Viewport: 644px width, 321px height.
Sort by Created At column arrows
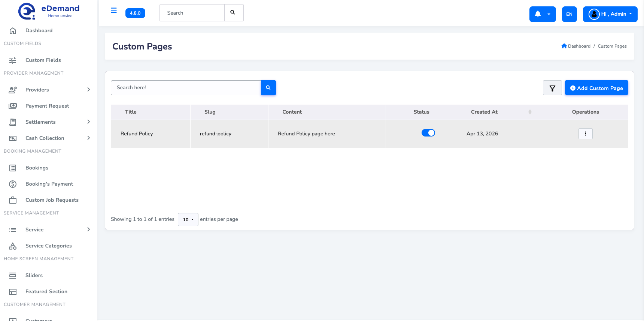530,112
